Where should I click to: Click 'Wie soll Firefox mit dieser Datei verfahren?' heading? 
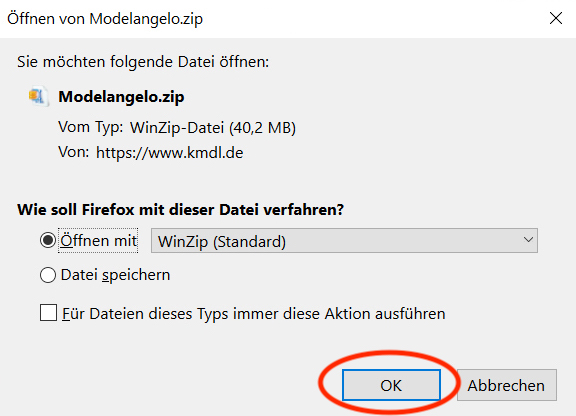[x=180, y=210]
